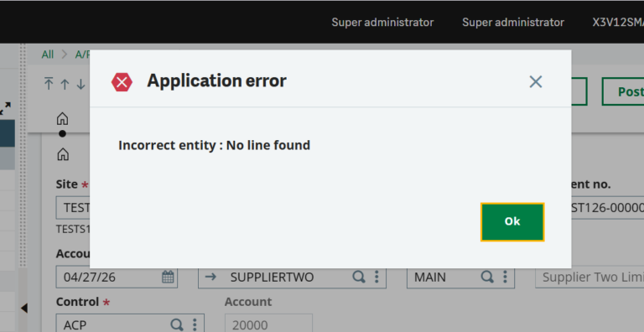Click Incorrect entity error message text
Screen dimensions: 644x332
coord(215,145)
